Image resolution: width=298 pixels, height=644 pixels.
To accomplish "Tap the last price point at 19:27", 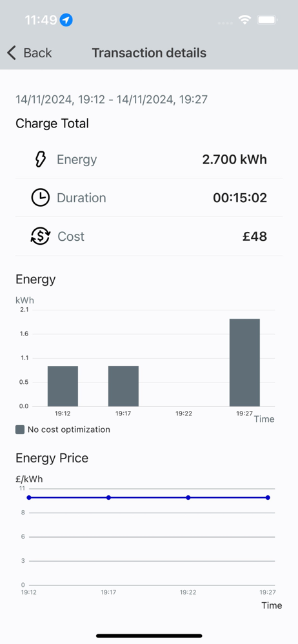I will [x=268, y=497].
